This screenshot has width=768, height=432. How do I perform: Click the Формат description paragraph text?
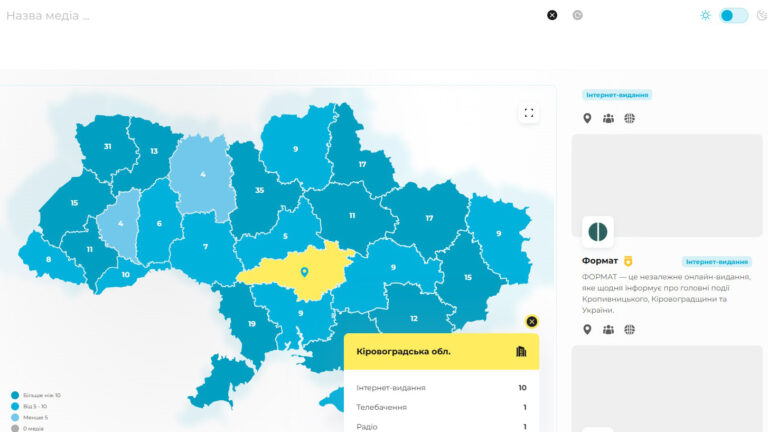666,293
